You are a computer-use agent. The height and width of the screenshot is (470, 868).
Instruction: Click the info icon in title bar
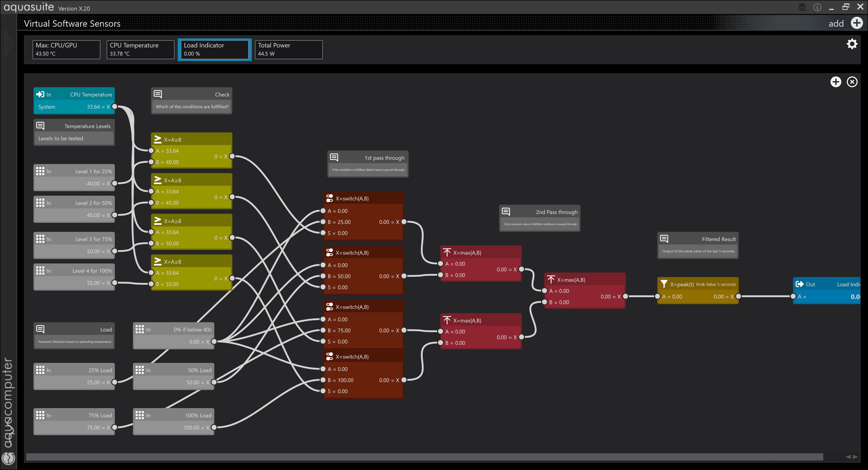(817, 7)
